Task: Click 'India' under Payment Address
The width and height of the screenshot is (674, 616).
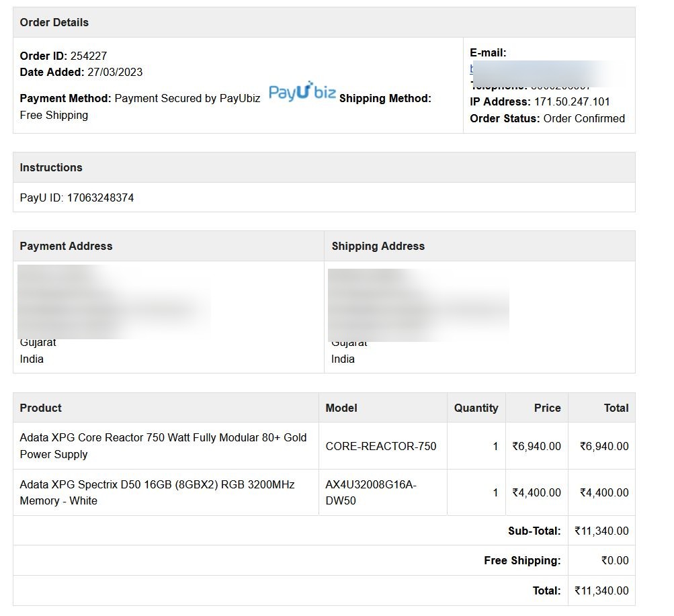Action: tap(32, 359)
